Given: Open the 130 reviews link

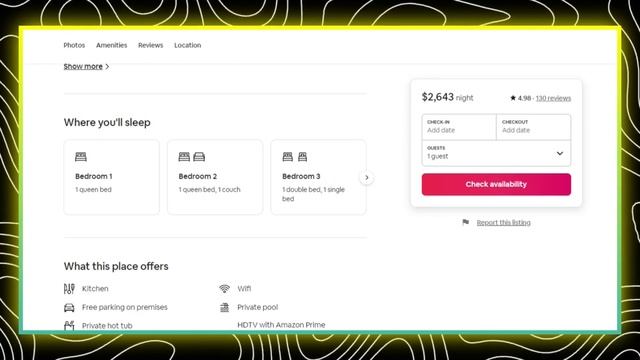Looking at the screenshot, I should click(x=553, y=98).
